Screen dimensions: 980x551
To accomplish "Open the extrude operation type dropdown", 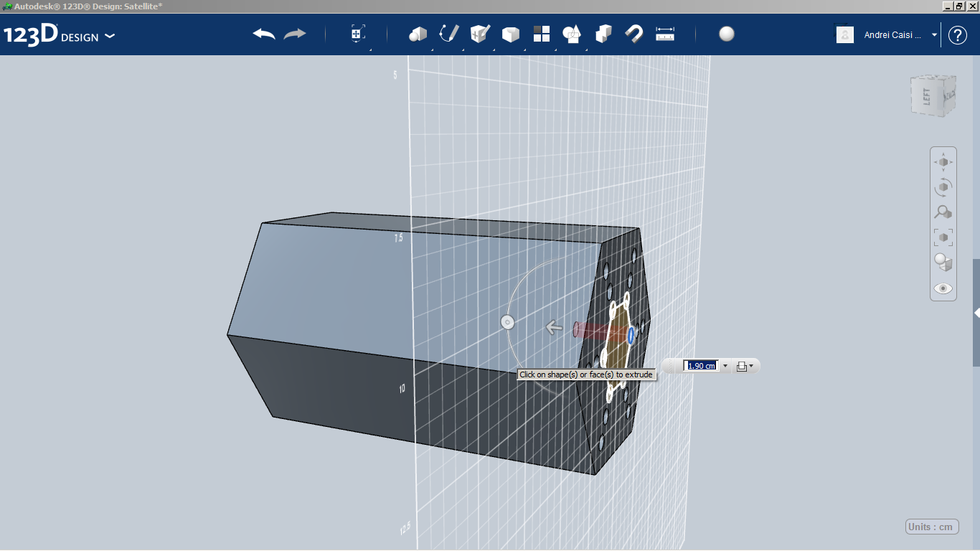I will click(745, 366).
